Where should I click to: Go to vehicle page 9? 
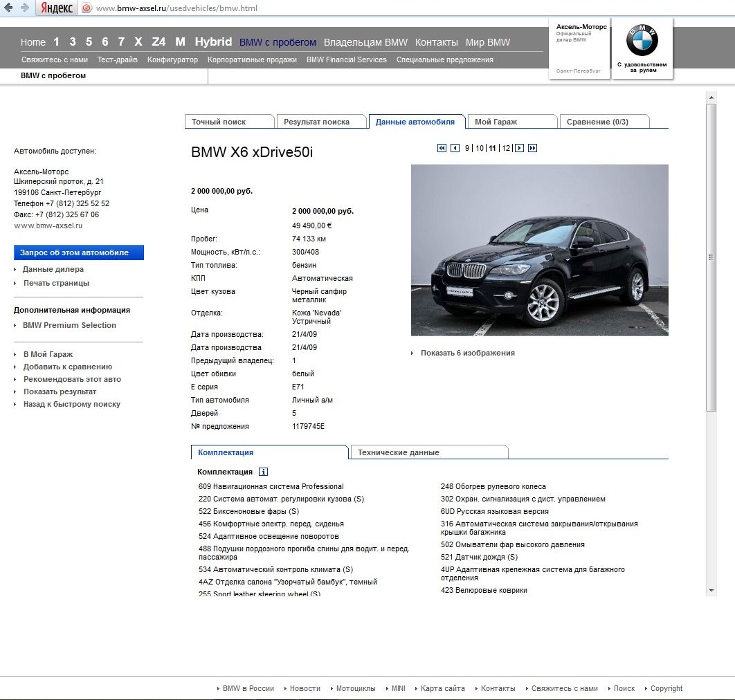(467, 148)
